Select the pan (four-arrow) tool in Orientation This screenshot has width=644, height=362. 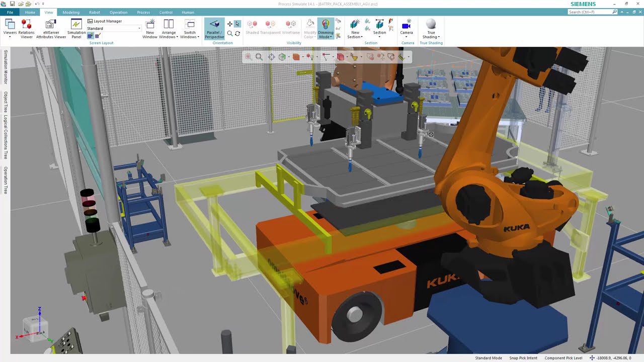(x=230, y=24)
